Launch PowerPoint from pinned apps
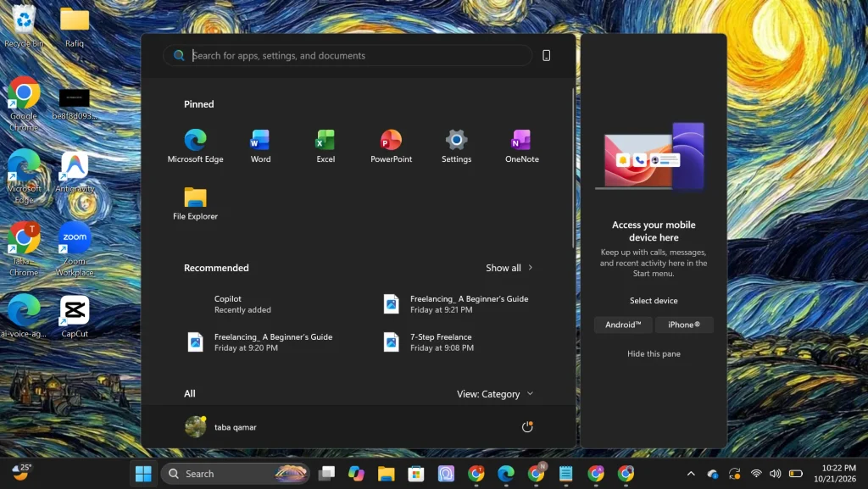This screenshot has width=868, height=489. (x=391, y=146)
